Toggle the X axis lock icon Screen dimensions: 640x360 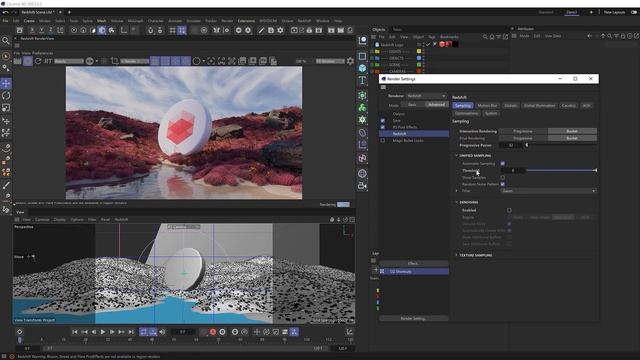point(32,30)
